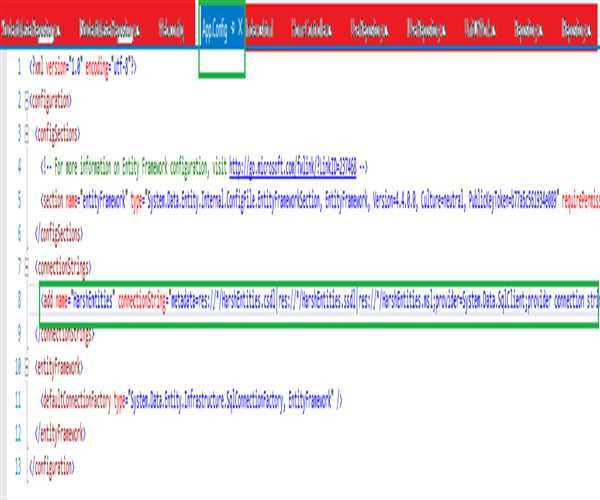The width and height of the screenshot is (600, 500).
Task: Open the Web.config tab
Action: click(171, 29)
